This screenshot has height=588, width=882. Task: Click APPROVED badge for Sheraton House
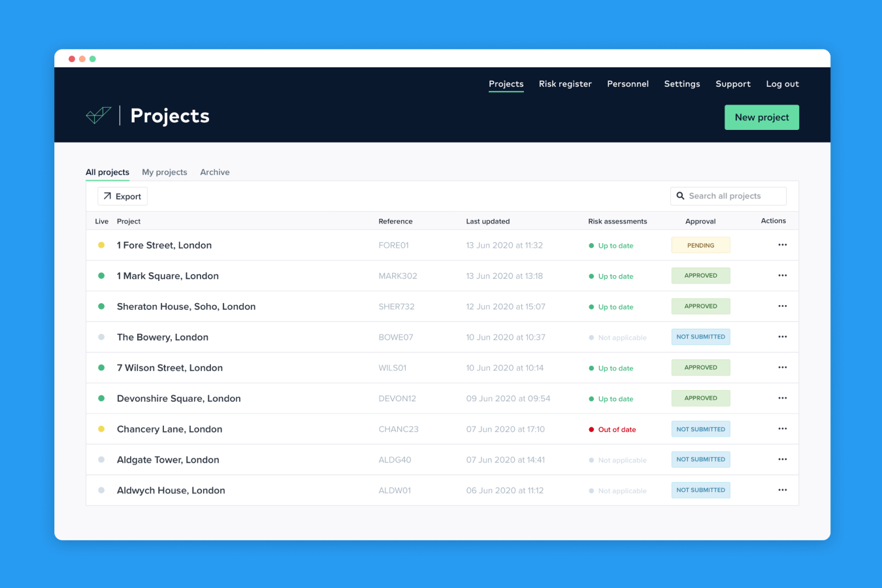701,306
